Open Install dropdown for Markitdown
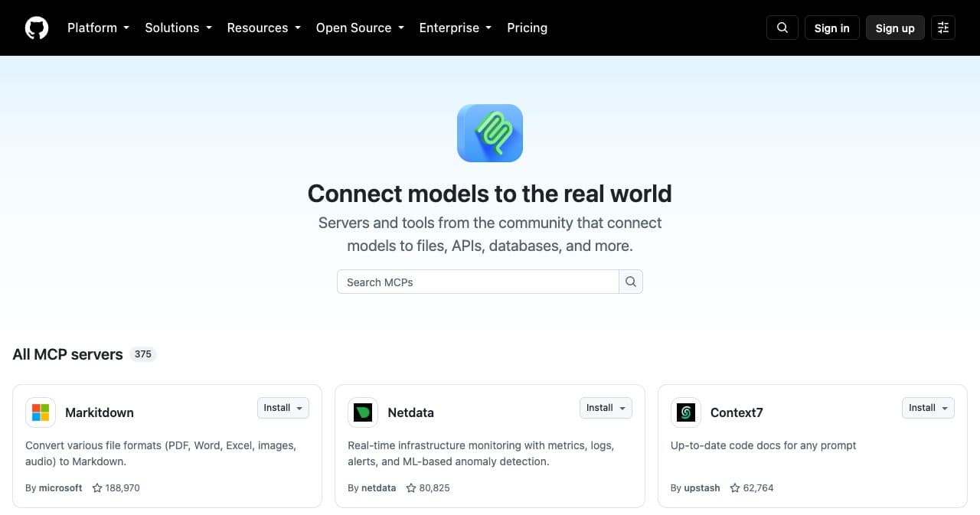This screenshot has width=980, height=515. coord(283,408)
